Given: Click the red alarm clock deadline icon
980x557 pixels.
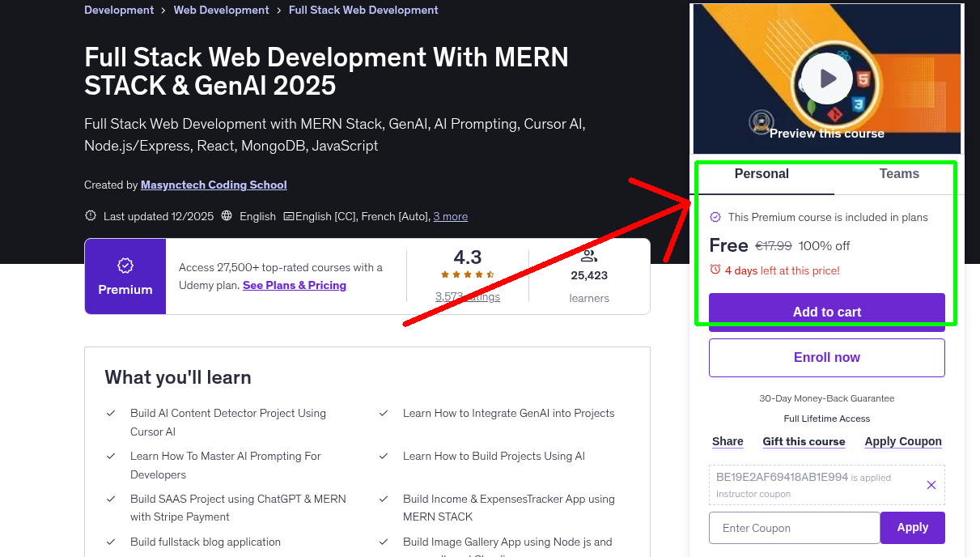Looking at the screenshot, I should (715, 270).
